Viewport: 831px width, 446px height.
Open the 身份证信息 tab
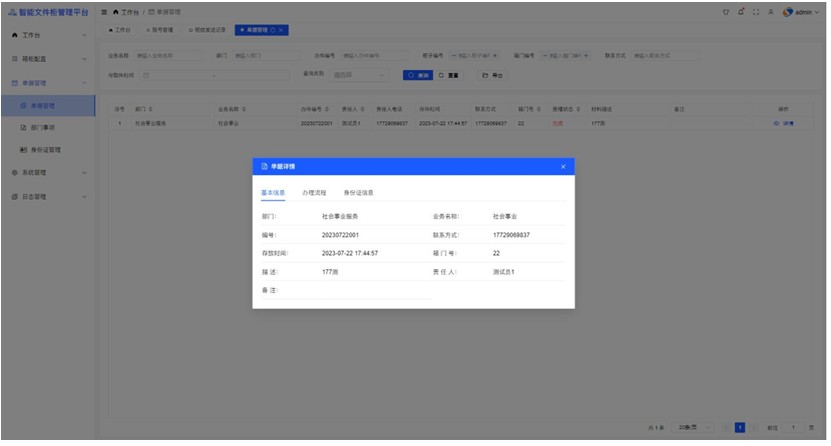click(358, 191)
